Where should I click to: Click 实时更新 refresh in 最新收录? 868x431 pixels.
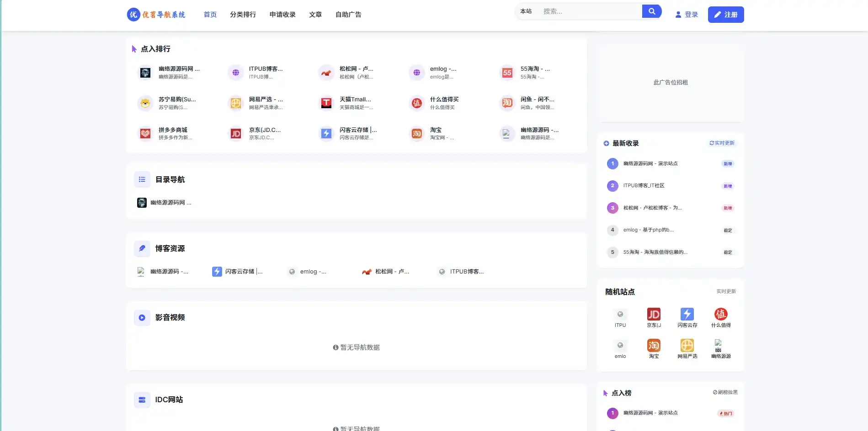722,143
